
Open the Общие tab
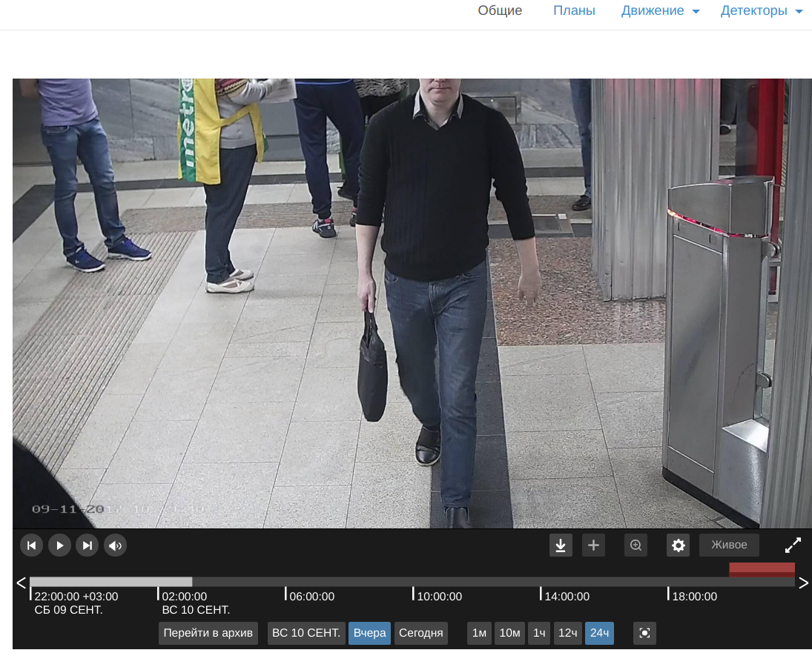click(500, 10)
